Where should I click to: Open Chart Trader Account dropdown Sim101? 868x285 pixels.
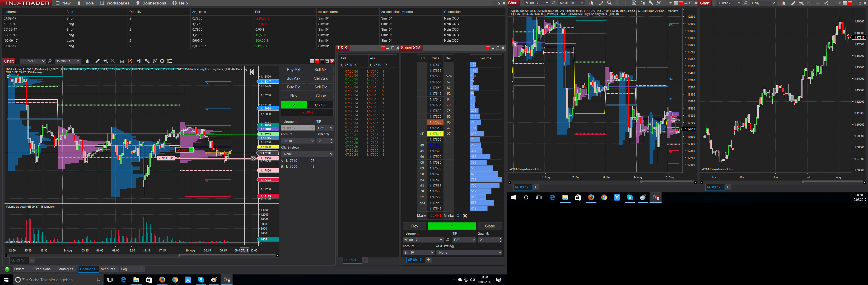297,141
